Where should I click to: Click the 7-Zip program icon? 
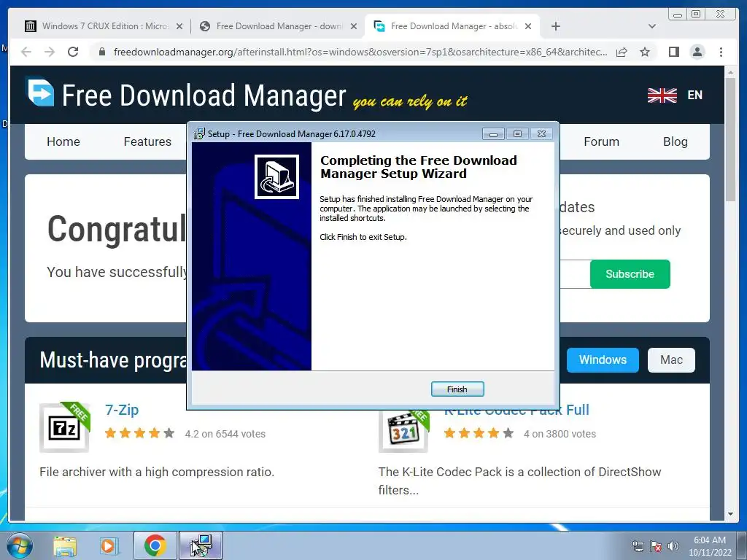click(64, 427)
